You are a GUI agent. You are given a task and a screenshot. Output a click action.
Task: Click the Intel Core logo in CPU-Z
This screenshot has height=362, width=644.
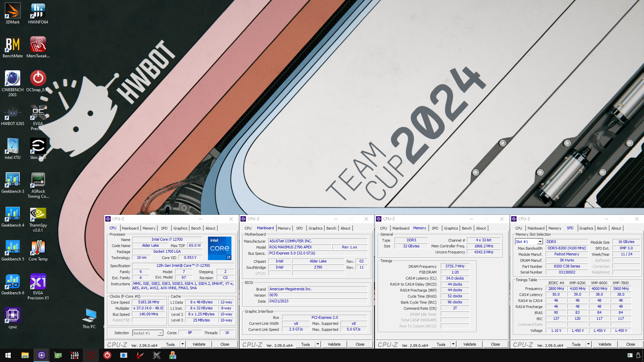[x=220, y=248]
